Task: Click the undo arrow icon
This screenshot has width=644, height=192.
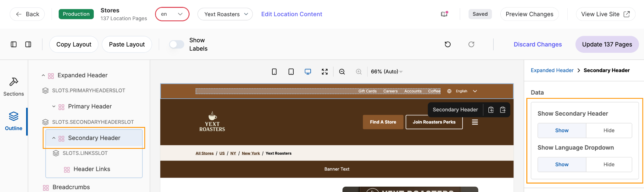Action: [x=448, y=44]
